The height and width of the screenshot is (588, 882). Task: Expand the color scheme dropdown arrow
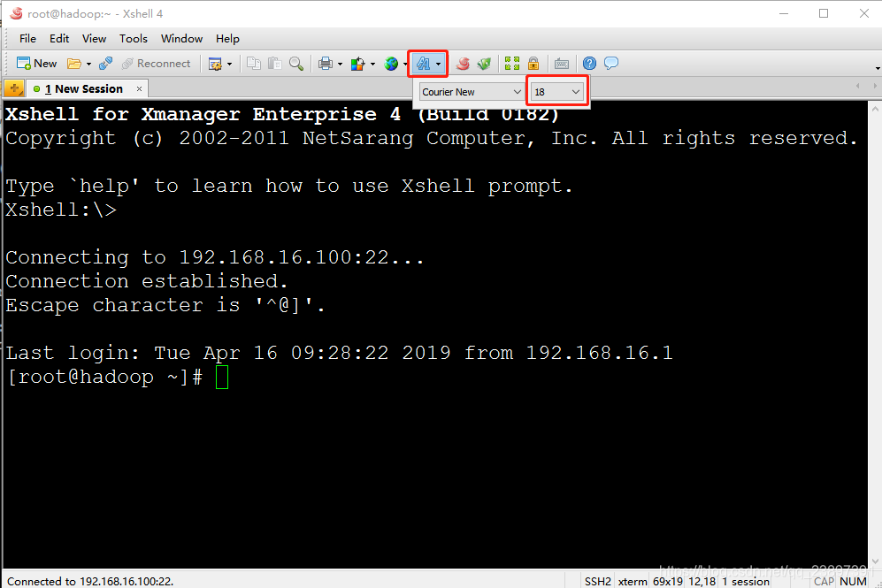[x=372, y=64]
